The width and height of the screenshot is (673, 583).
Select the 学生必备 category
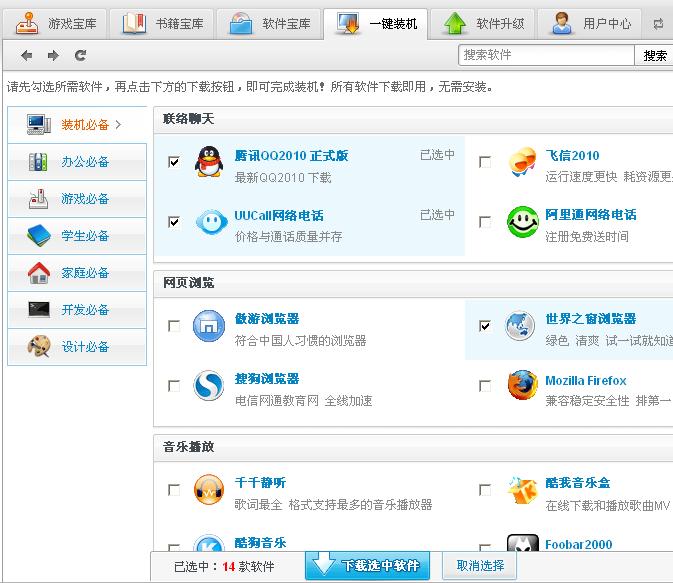coord(77,236)
